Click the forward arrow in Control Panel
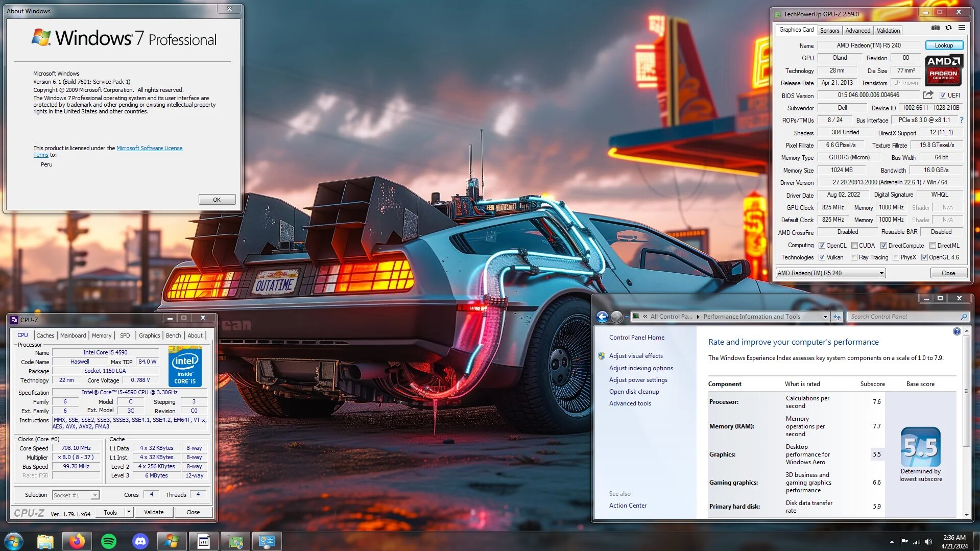Image resolution: width=980 pixels, height=551 pixels. [x=616, y=317]
